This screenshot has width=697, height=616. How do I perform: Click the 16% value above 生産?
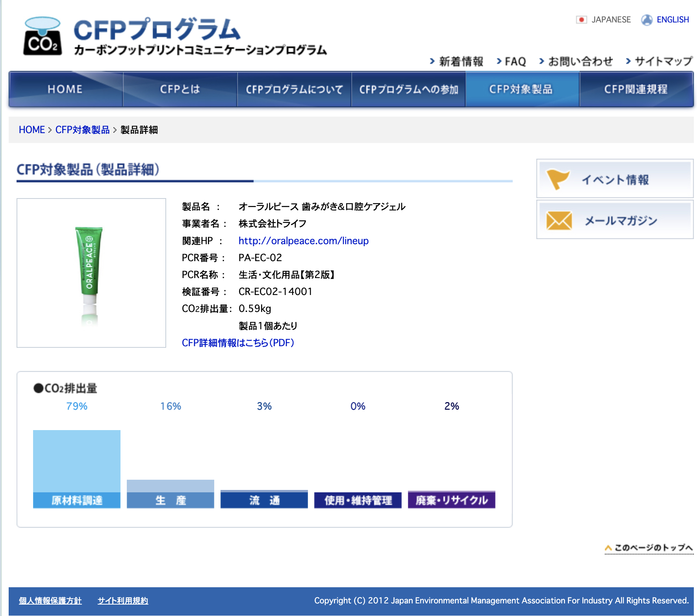click(x=171, y=406)
